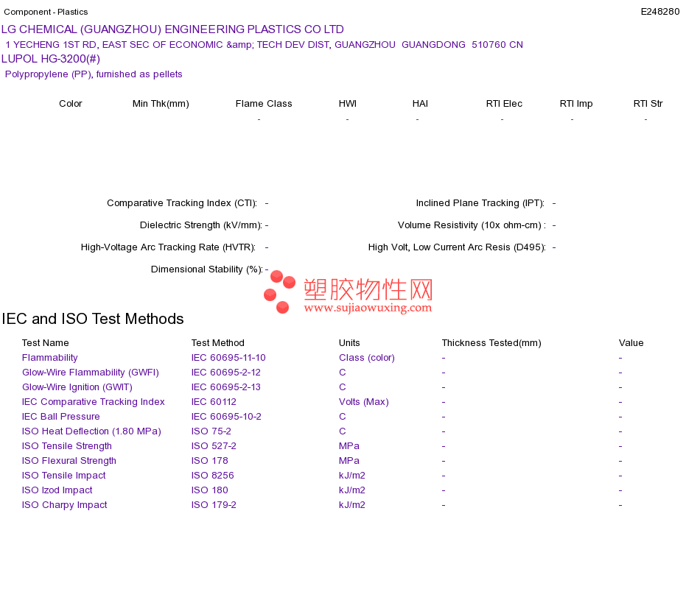Click test method IEC 60695-10-2

(x=226, y=417)
